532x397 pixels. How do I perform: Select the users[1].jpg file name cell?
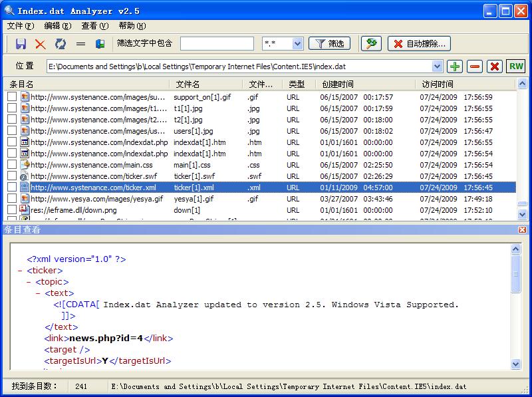coord(194,131)
